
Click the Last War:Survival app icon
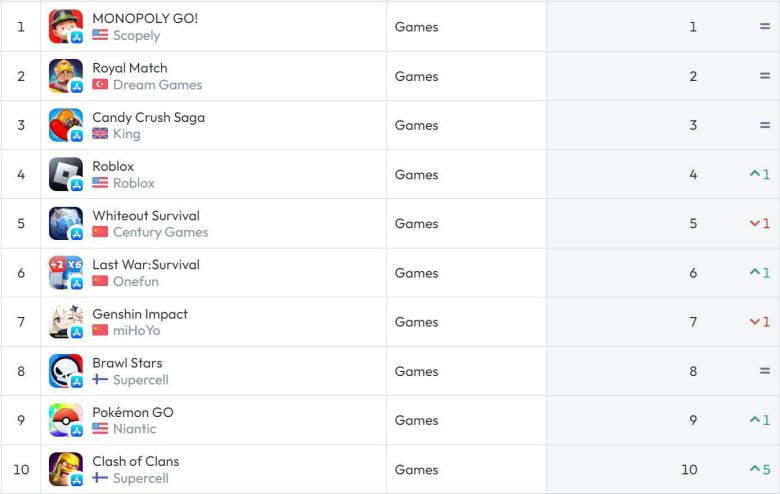click(65, 273)
